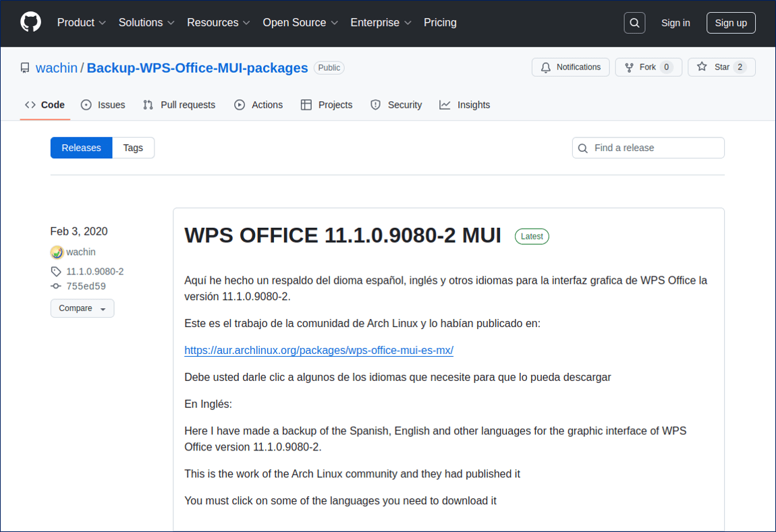Open the Projects tab

pyautogui.click(x=327, y=105)
